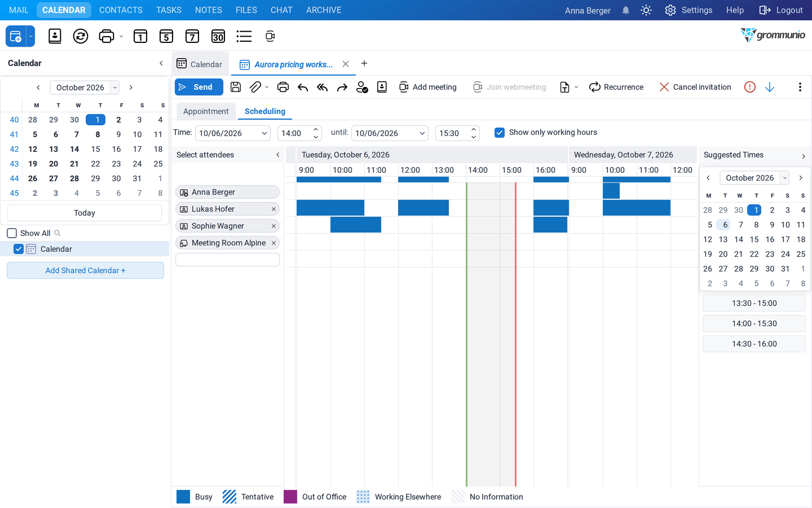Switch to the five-day work week view
This screenshot has height=508, width=812.
click(x=166, y=36)
